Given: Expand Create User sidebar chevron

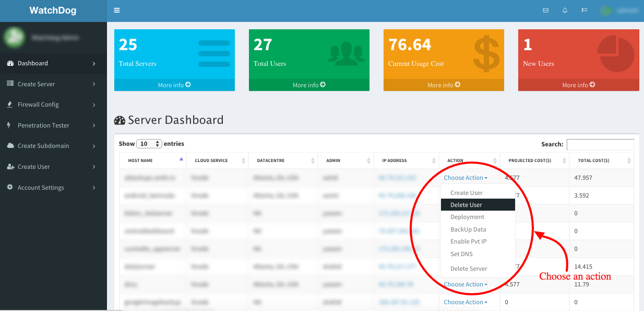Looking at the screenshot, I should [x=94, y=167].
